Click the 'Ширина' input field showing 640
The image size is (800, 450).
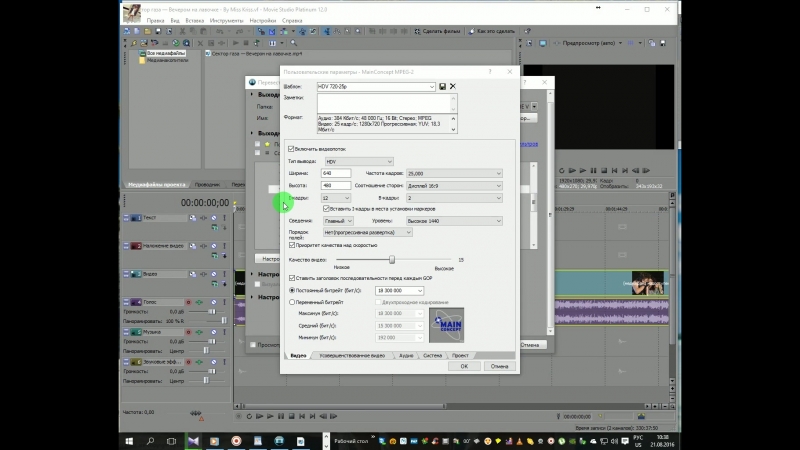pyautogui.click(x=335, y=173)
